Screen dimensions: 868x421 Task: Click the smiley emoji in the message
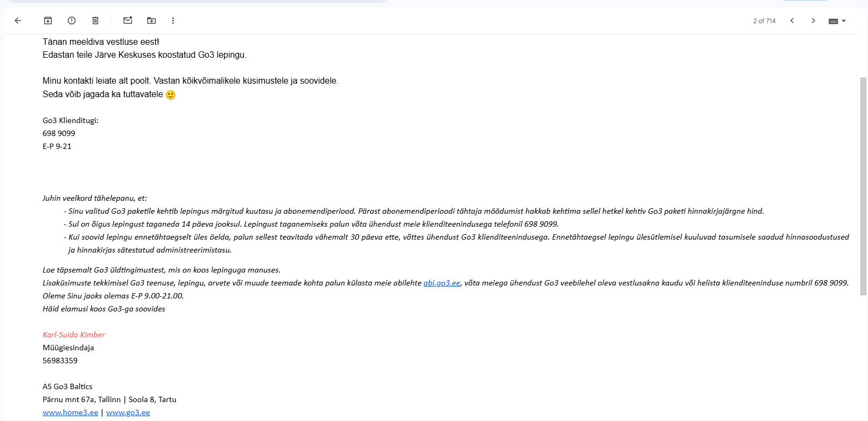pyautogui.click(x=170, y=94)
